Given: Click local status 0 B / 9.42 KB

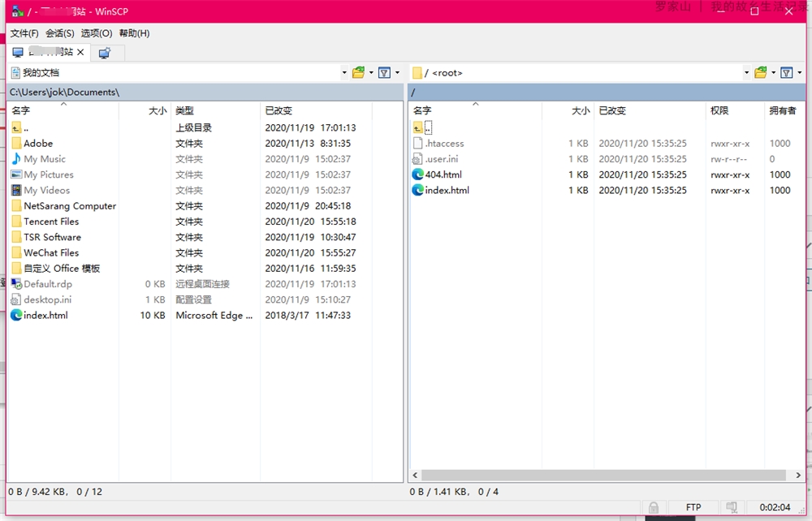Looking at the screenshot, I should 37,492.
